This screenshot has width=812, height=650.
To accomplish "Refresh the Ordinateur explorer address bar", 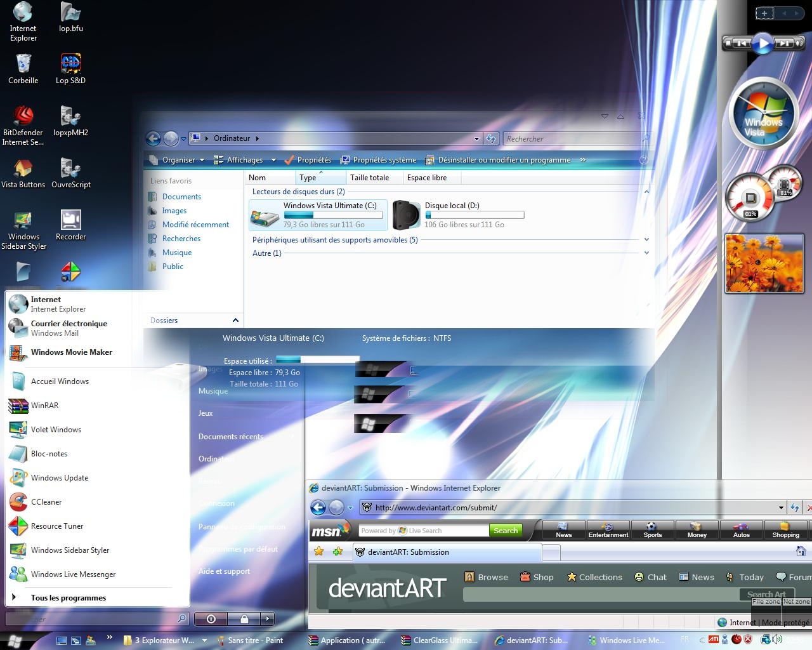I will pos(491,138).
